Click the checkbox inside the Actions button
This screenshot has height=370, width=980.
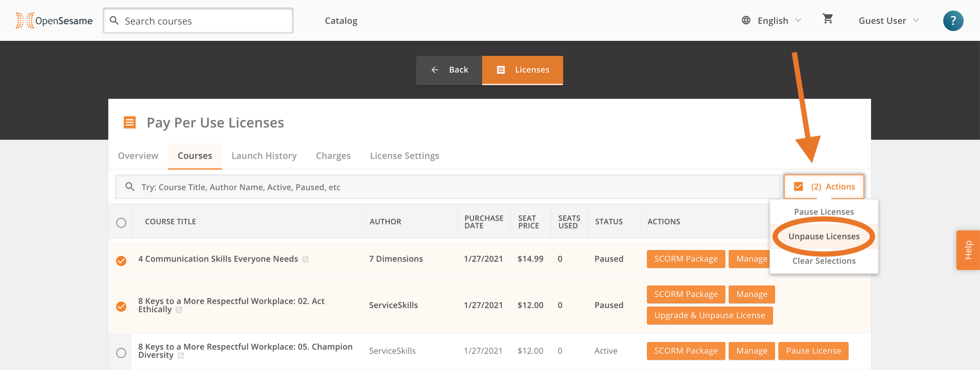pos(798,186)
